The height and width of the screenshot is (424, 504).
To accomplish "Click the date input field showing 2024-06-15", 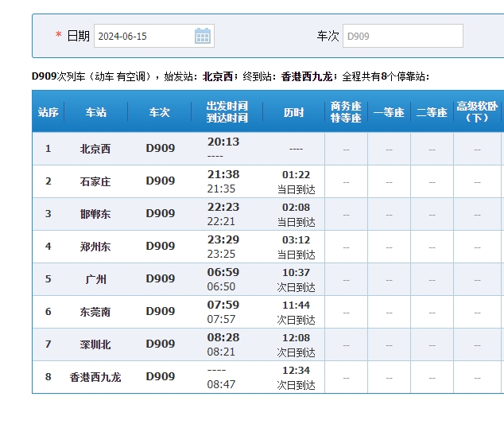I will coord(143,36).
